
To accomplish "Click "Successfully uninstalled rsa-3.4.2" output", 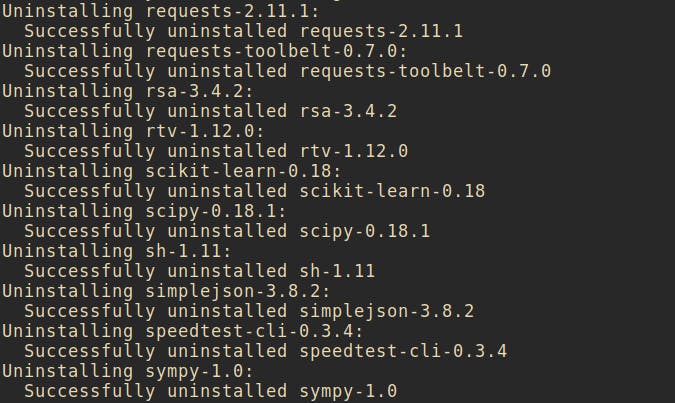I will (x=210, y=110).
